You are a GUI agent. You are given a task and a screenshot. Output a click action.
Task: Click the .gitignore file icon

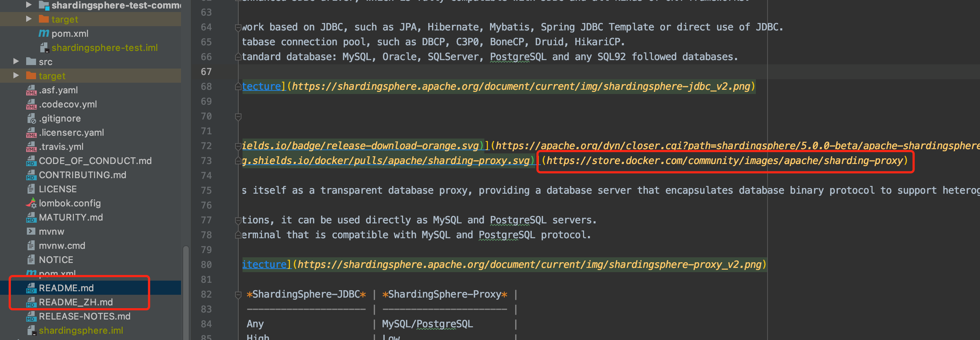[31, 118]
